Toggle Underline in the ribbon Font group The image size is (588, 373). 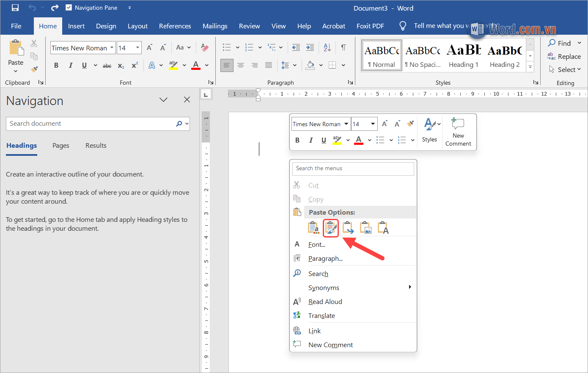(x=84, y=66)
